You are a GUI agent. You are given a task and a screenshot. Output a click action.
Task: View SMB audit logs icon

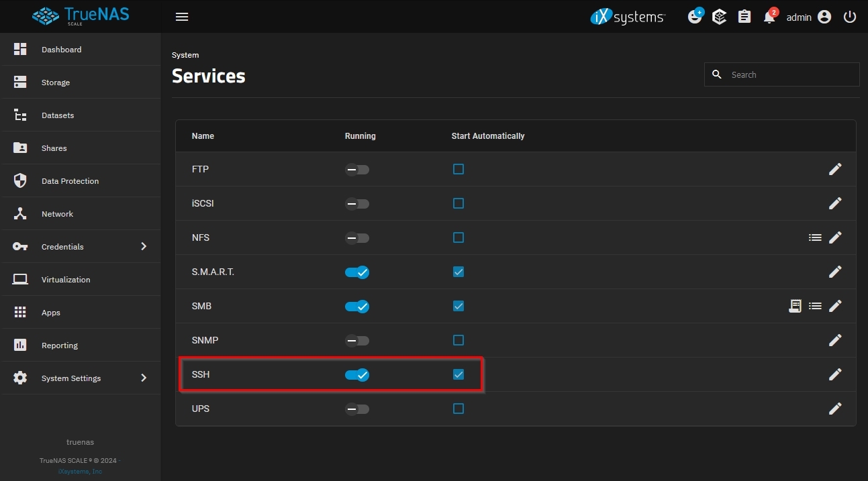pos(795,306)
